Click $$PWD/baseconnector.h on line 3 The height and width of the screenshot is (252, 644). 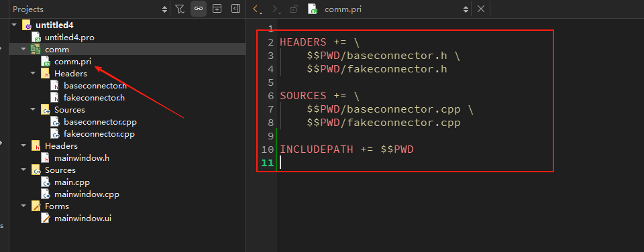377,56
